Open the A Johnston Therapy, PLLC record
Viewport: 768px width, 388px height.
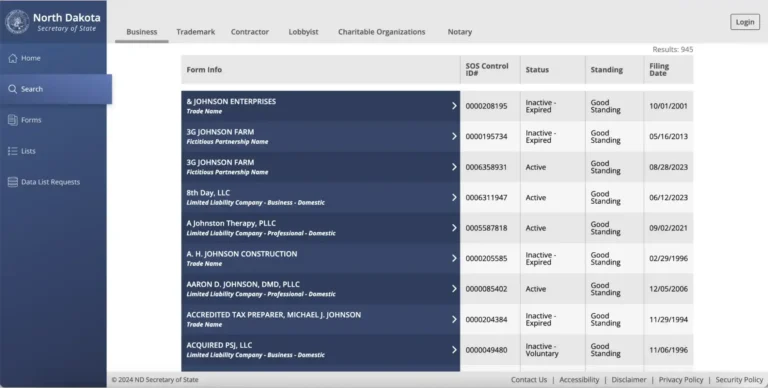tap(320, 228)
